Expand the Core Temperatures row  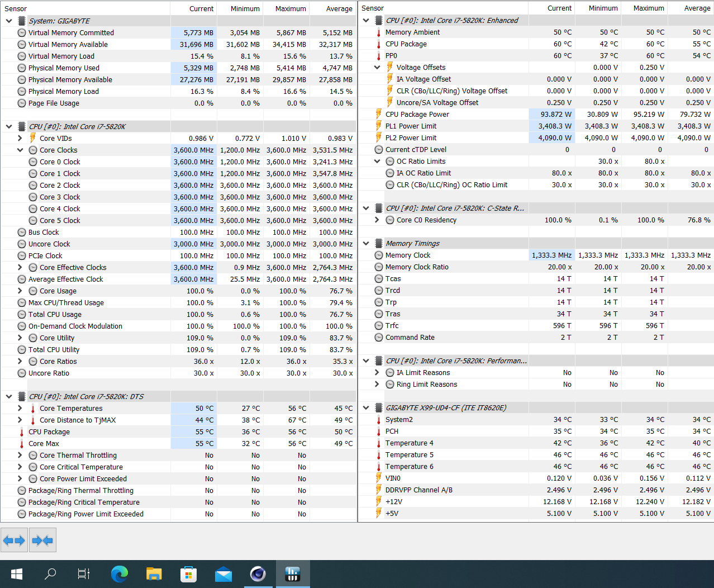tap(20, 408)
